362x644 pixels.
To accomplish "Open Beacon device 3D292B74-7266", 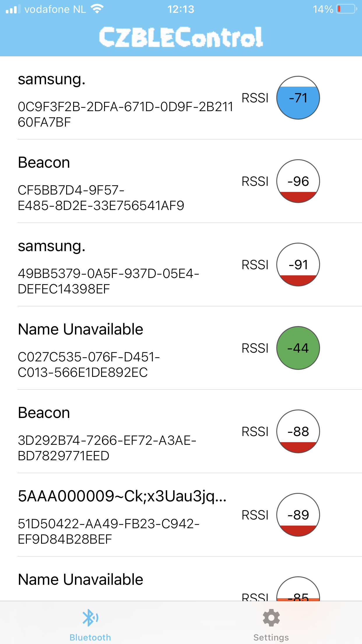I will 181,431.
